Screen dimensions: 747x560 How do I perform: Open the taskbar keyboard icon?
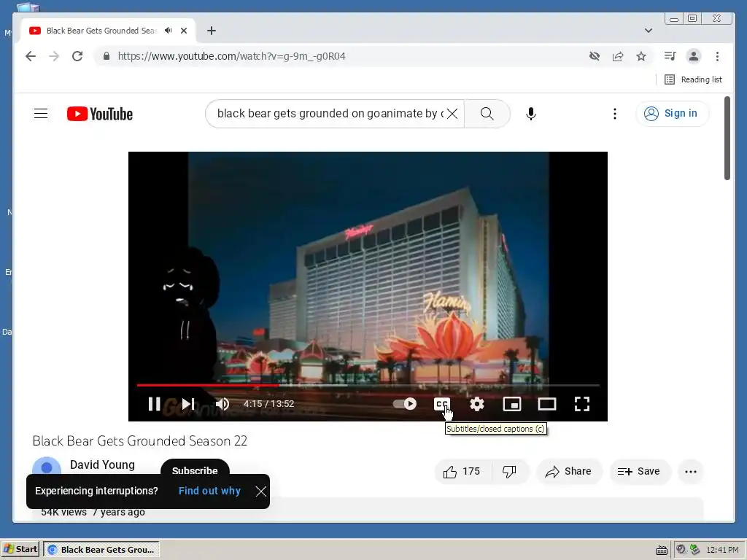point(661,550)
